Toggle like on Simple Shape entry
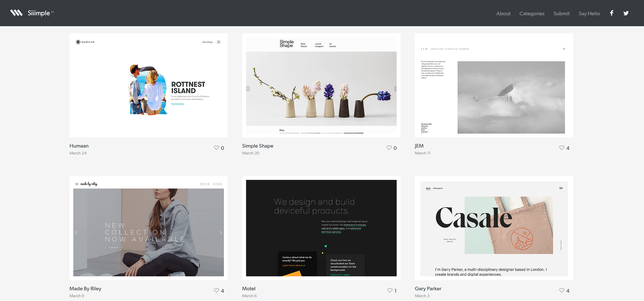644x301 pixels. (389, 147)
